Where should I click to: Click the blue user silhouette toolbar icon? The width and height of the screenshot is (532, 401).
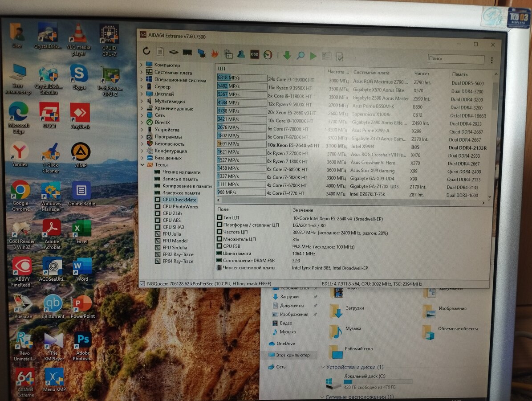point(241,54)
